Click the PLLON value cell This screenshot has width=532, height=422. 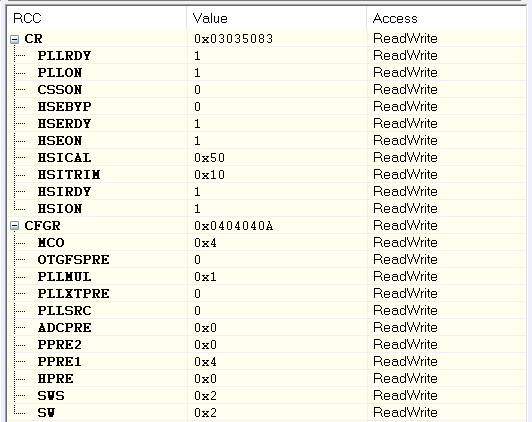(x=197, y=73)
